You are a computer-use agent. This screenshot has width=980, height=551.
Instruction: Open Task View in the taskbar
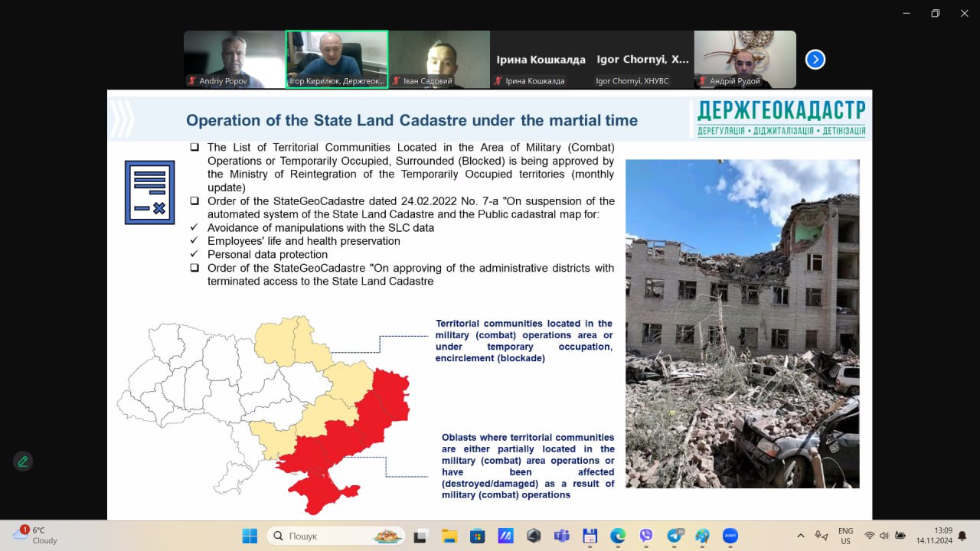(420, 536)
